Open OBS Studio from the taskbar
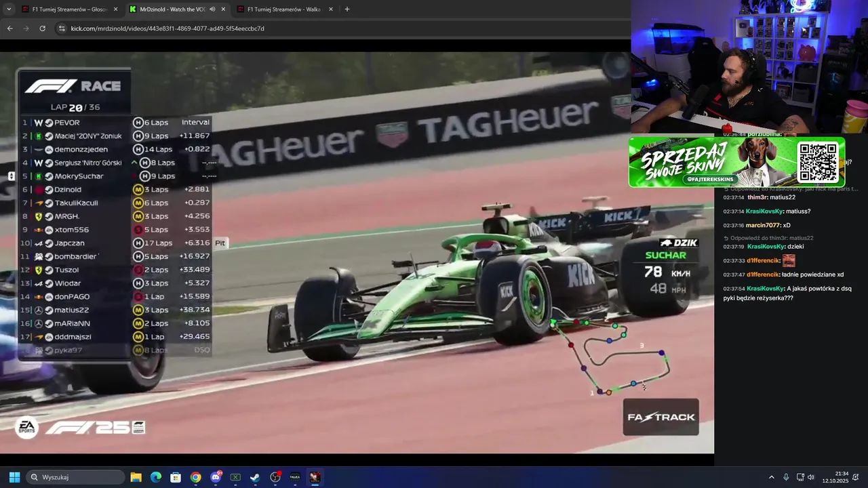The image size is (868, 488). (275, 477)
